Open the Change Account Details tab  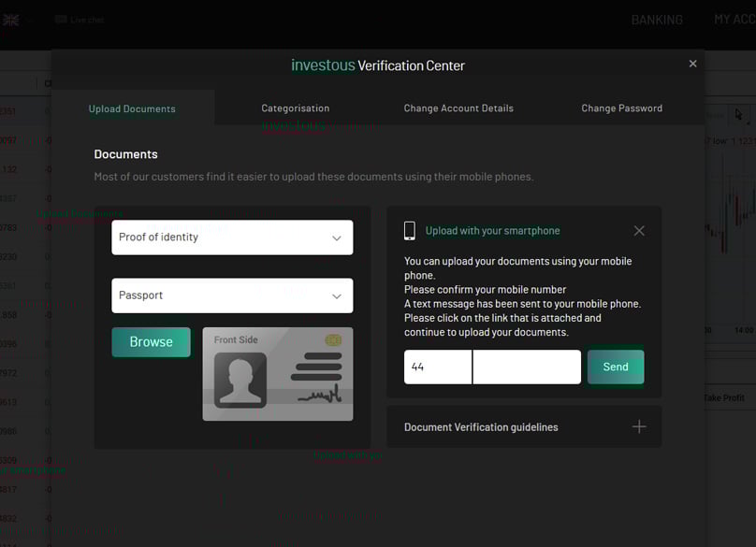pyautogui.click(x=458, y=108)
